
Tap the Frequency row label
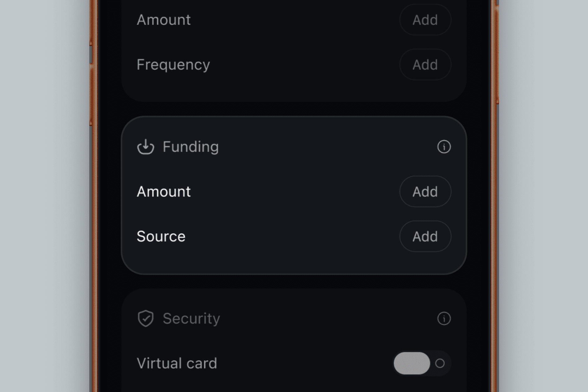click(x=173, y=64)
